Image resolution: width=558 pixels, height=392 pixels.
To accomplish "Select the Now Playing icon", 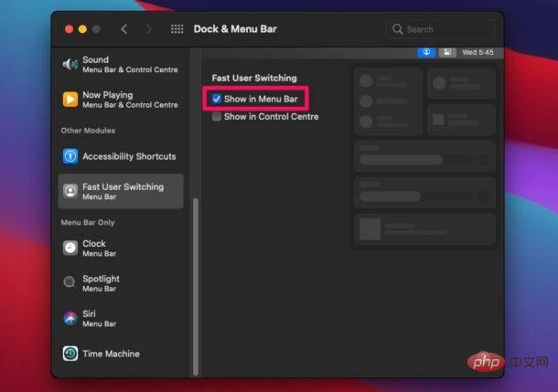I will click(70, 99).
